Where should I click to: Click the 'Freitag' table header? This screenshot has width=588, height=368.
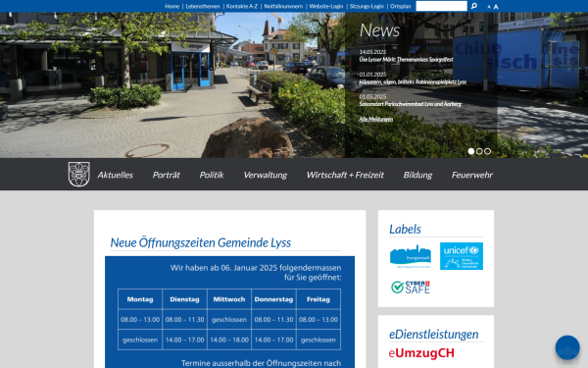[318, 299]
